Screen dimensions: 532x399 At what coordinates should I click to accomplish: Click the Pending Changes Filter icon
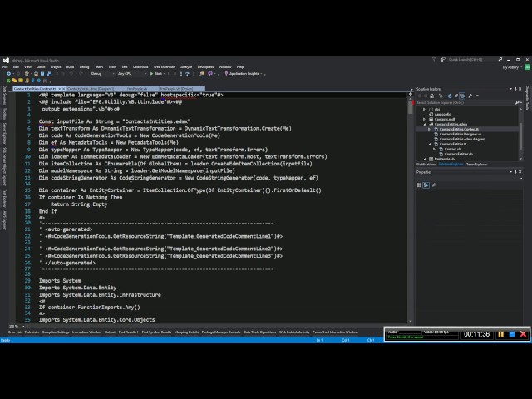pos(441,96)
